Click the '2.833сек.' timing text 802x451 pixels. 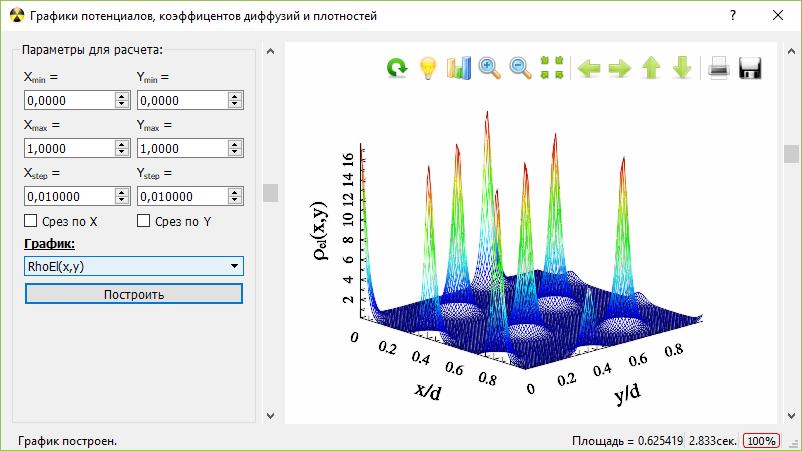(712, 441)
